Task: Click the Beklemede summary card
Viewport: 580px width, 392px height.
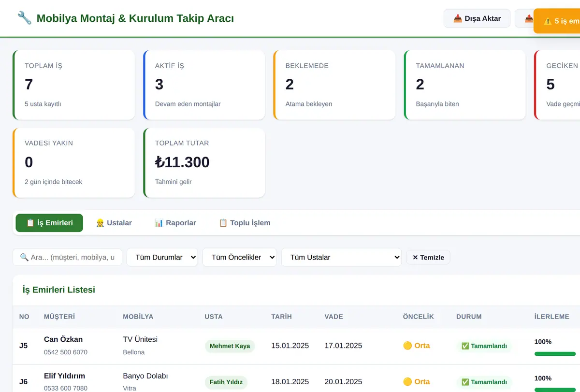Action: click(x=334, y=85)
